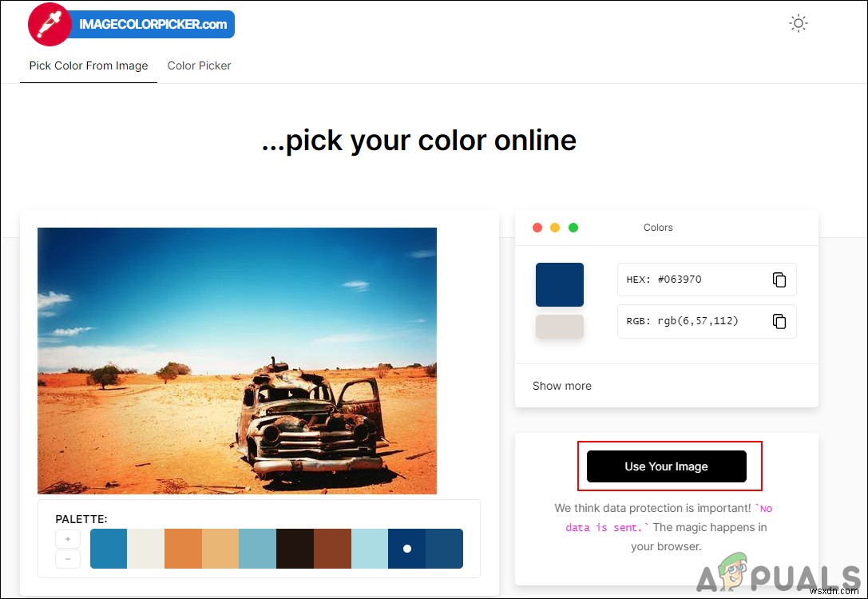Copy the RGB value using its copy icon
This screenshot has height=599, width=868.
tap(779, 321)
